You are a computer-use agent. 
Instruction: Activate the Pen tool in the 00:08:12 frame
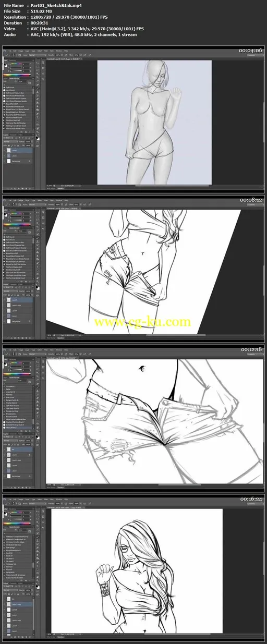point(38,263)
